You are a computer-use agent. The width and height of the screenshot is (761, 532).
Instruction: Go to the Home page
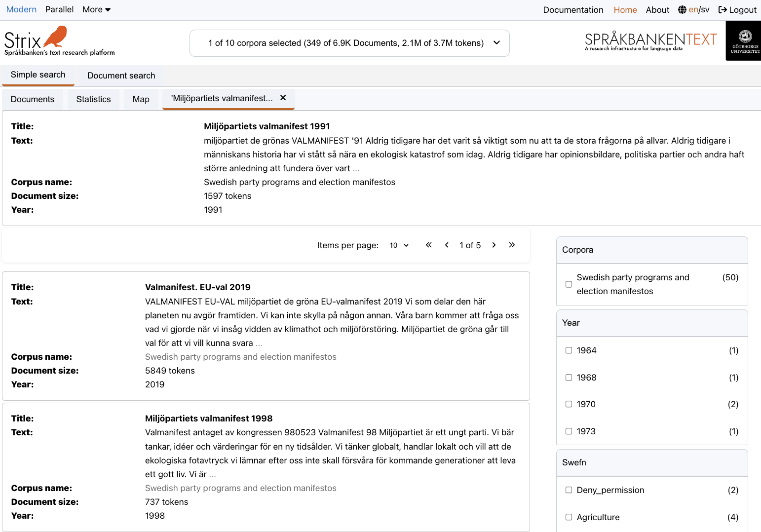click(625, 10)
